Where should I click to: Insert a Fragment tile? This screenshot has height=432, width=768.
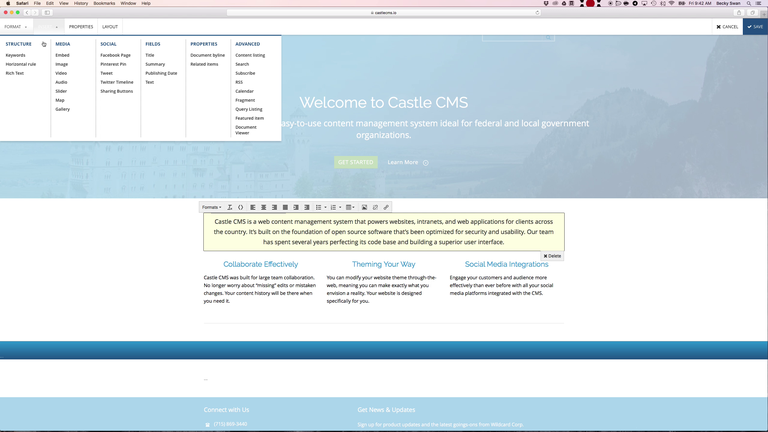coord(245,100)
